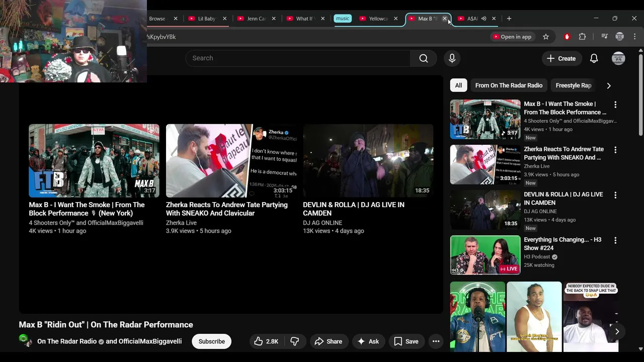
Task: Dislike the video with thumbs down
Action: coord(295,341)
